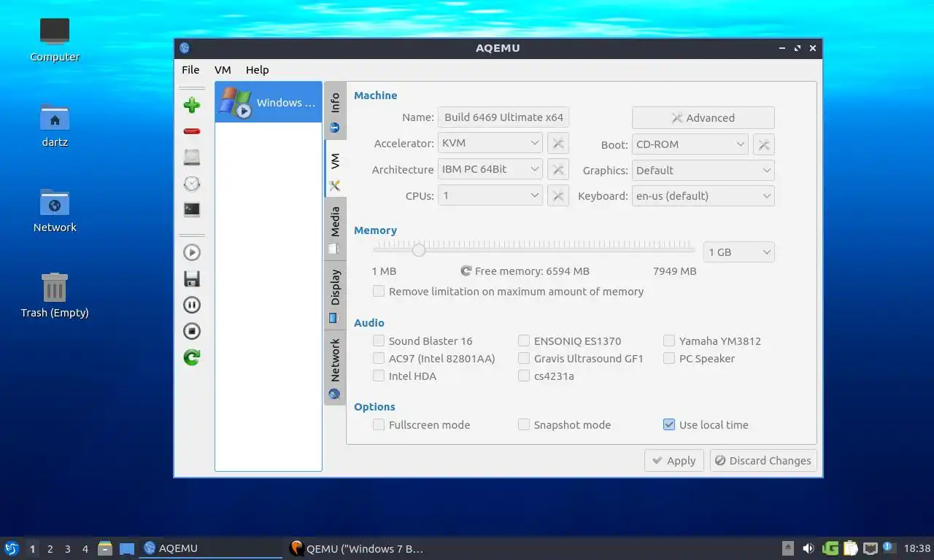Expand the Graphics Default dropdown
The image size is (934, 560).
(x=703, y=171)
